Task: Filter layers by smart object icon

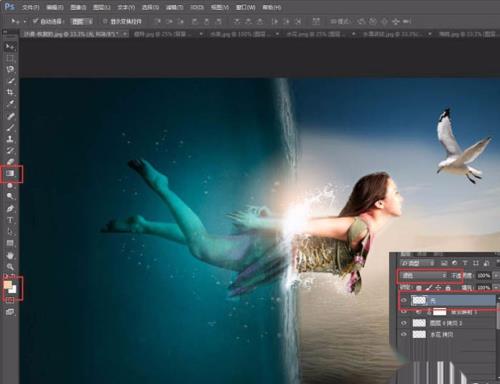Action: click(486, 263)
